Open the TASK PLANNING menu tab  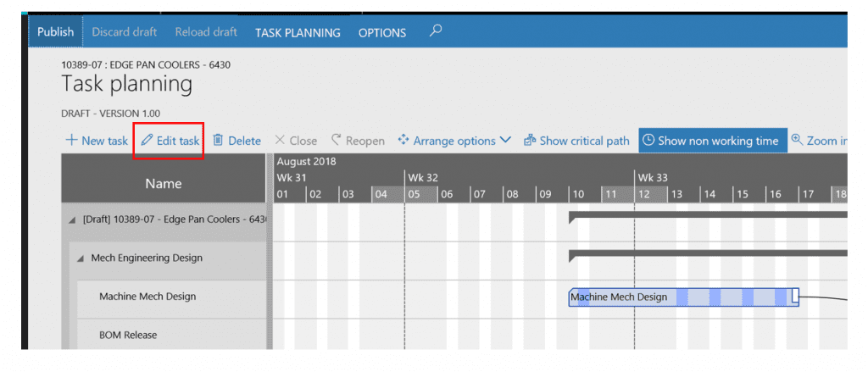click(298, 33)
